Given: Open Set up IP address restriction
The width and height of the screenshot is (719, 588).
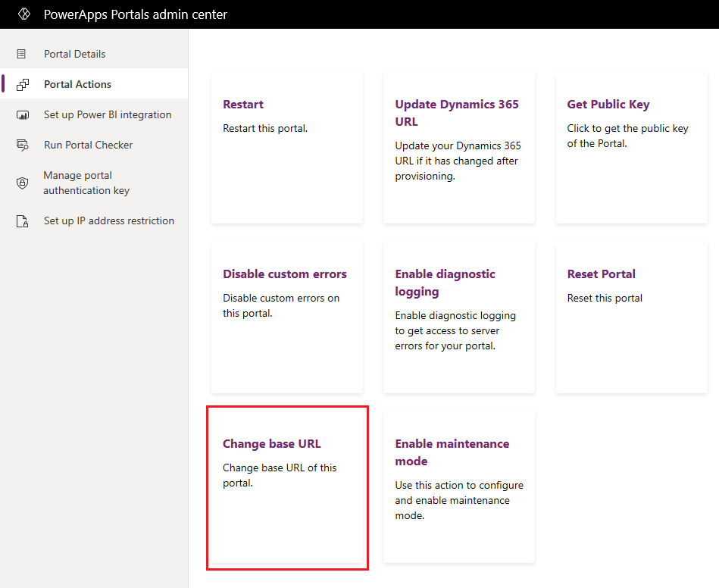Looking at the screenshot, I should (94, 221).
